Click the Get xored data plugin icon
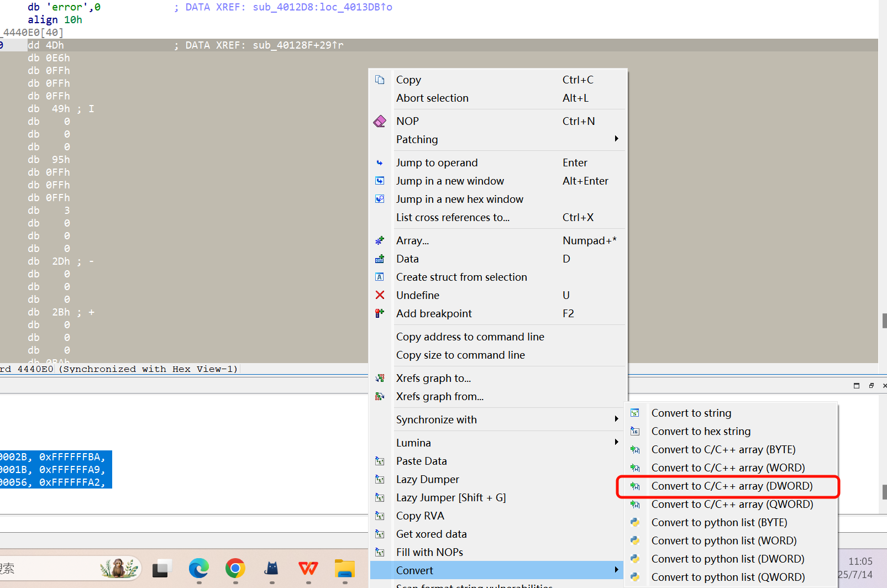Screen dimensions: 887x588 pos(380,534)
